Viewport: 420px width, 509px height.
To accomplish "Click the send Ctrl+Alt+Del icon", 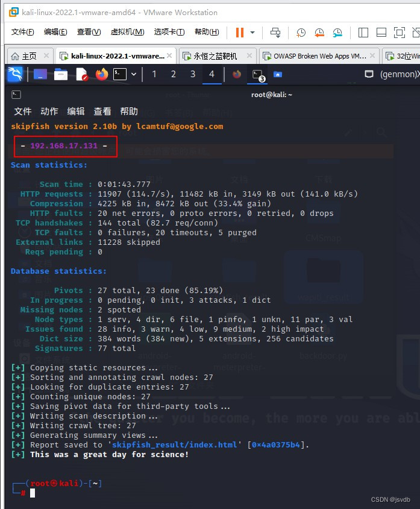I will pyautogui.click(x=275, y=32).
